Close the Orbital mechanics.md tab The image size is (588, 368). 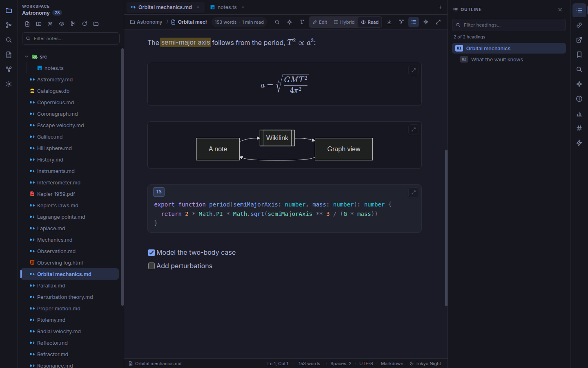click(198, 7)
